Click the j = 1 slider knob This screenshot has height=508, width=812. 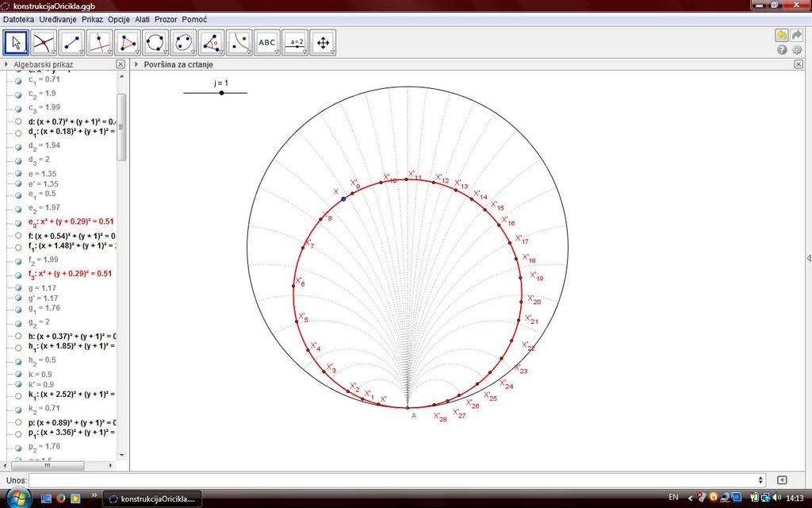pyautogui.click(x=222, y=93)
